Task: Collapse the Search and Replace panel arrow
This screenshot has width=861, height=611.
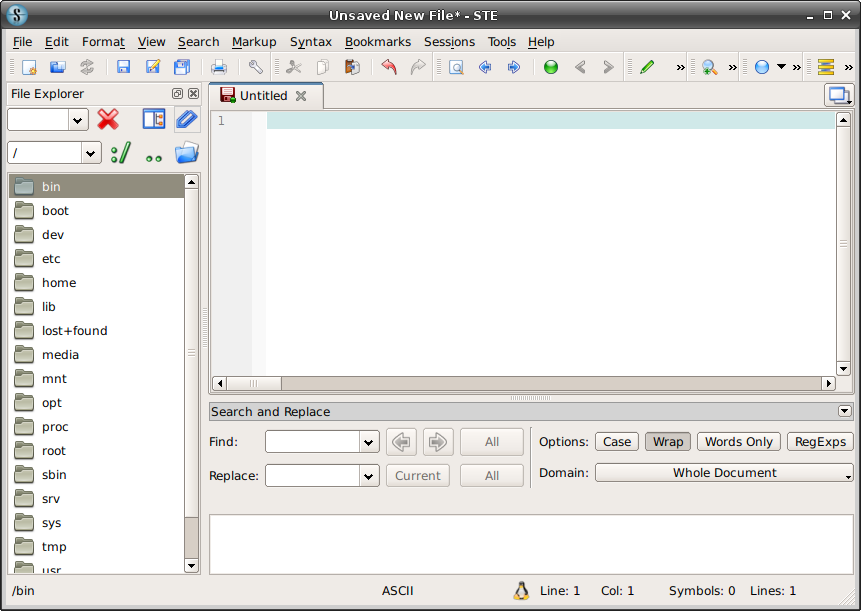Action: (845, 411)
